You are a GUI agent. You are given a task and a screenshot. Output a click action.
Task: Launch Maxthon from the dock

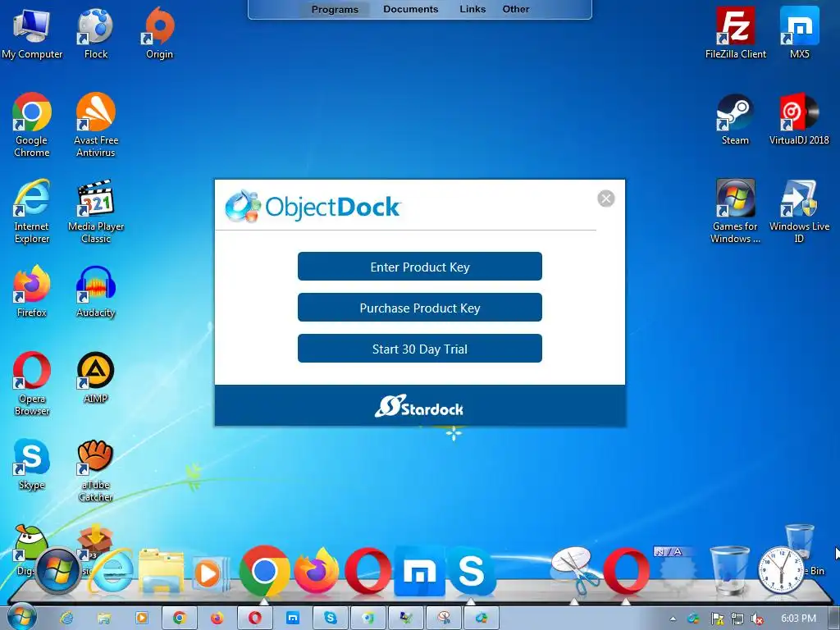[419, 571]
